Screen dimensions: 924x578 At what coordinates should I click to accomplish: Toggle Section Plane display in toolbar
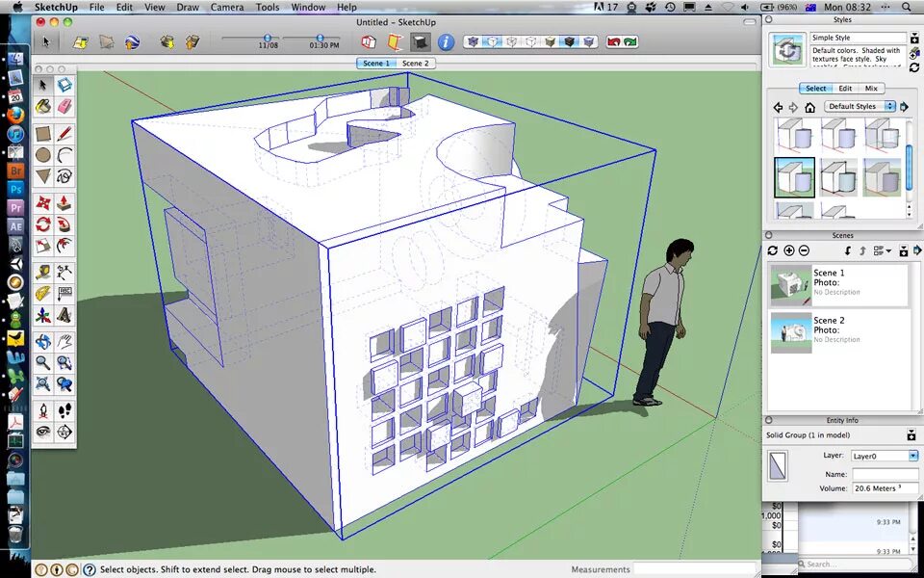pyautogui.click(x=395, y=41)
